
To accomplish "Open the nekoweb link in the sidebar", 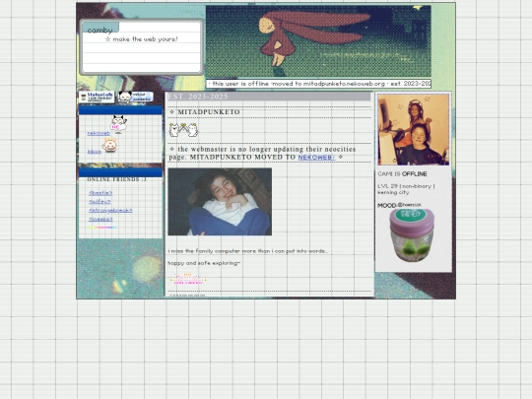I will (x=99, y=133).
